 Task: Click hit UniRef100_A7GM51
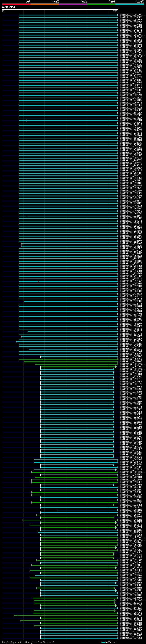pos(131,464)
